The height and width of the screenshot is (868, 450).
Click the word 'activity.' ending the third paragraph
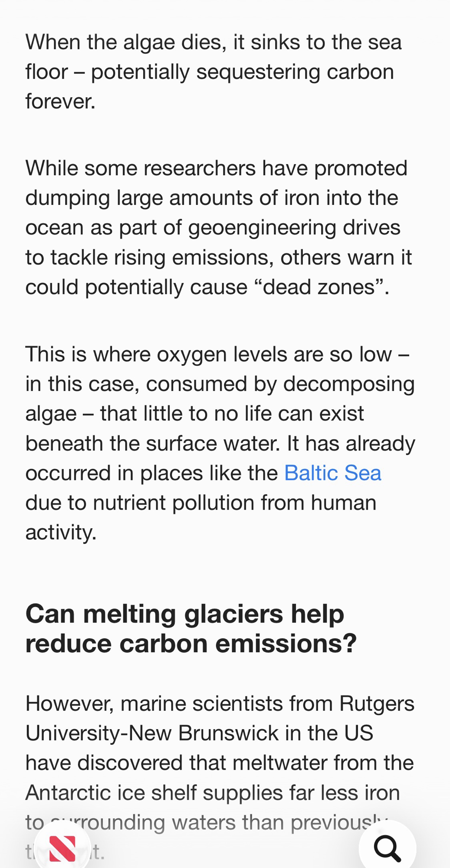point(61,532)
